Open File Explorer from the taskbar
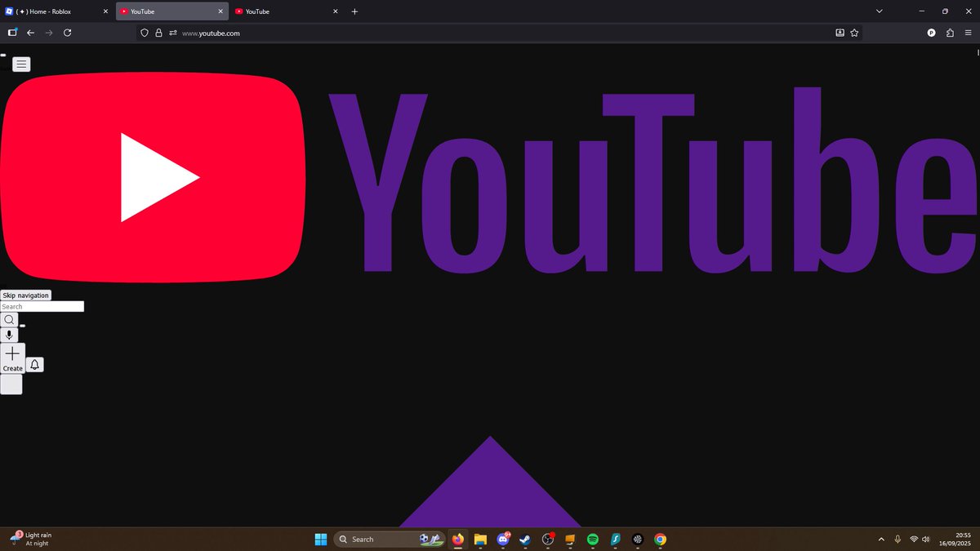 [x=480, y=539]
